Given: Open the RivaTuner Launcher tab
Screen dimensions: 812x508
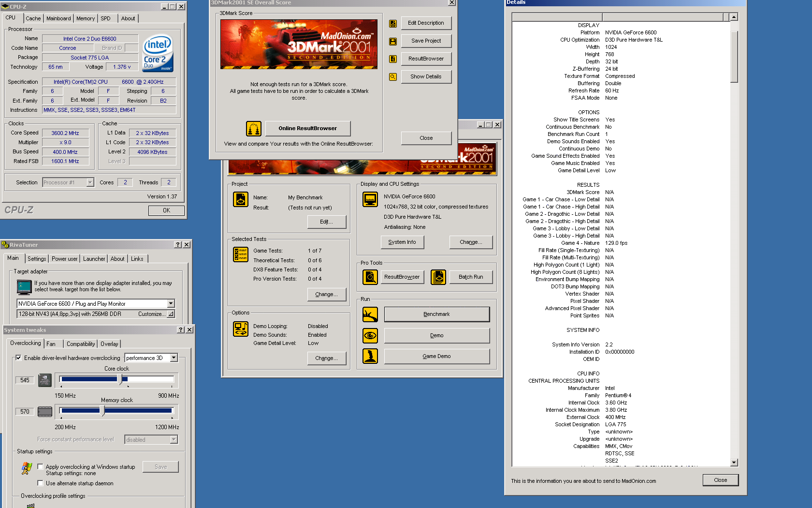Looking at the screenshot, I should point(94,259).
